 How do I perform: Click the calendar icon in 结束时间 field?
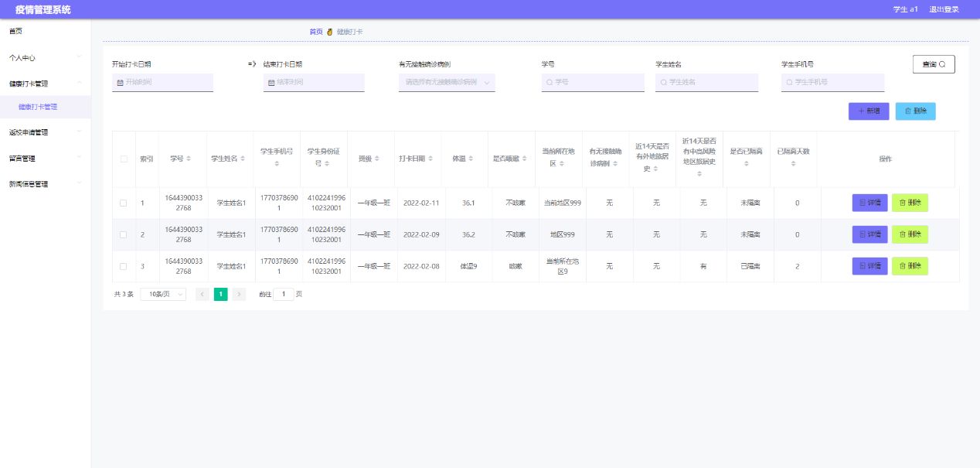pyautogui.click(x=271, y=82)
